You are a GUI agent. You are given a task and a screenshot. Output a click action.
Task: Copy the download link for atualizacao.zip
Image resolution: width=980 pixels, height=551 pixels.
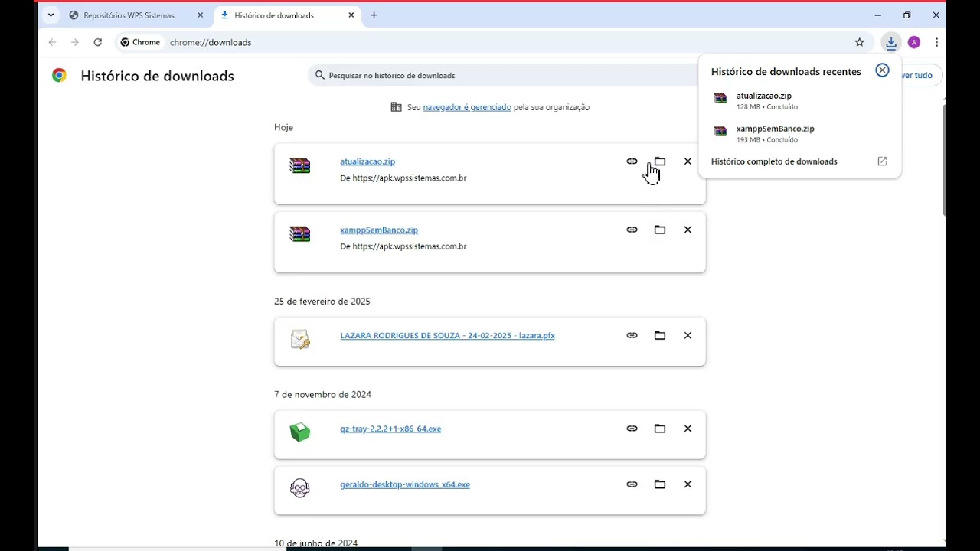point(632,161)
